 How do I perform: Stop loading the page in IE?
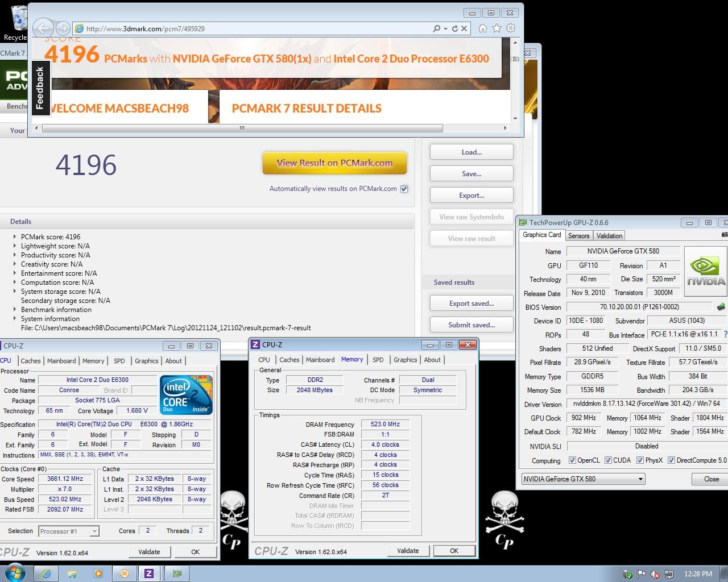[464, 28]
